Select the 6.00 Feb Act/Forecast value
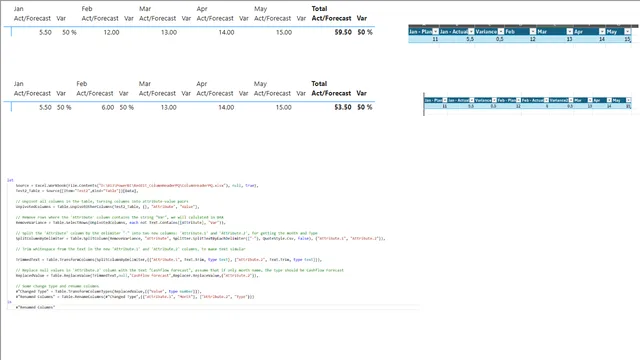Screen dimensions: 640x360 pos(108,107)
